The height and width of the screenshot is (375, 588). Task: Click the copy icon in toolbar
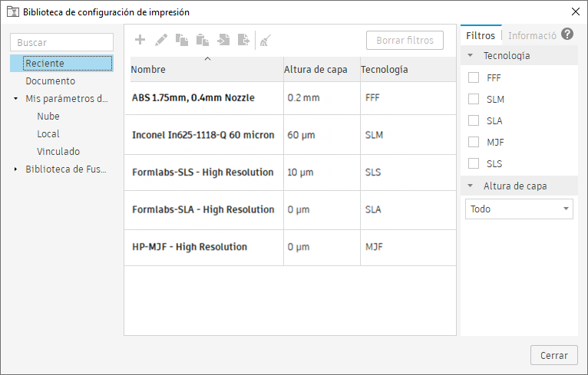[x=182, y=40]
